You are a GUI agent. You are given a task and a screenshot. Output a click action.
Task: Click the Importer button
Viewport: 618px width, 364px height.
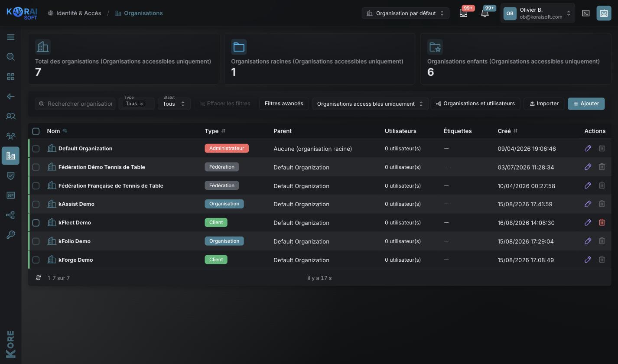pos(544,104)
